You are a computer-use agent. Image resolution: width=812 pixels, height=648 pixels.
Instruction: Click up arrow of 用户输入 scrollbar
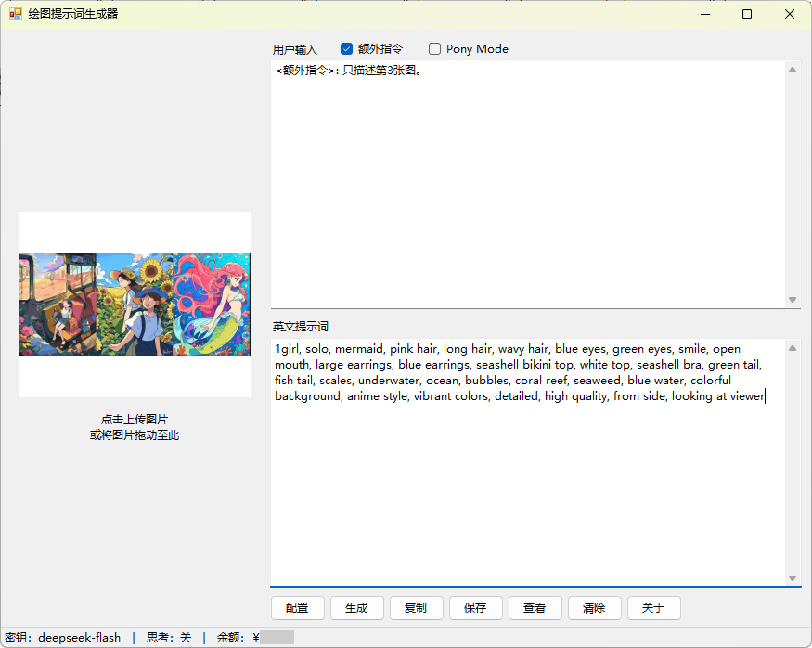[793, 70]
